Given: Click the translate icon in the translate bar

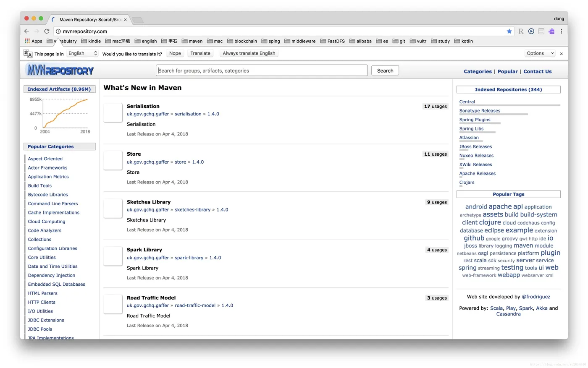Looking at the screenshot, I should pos(28,54).
